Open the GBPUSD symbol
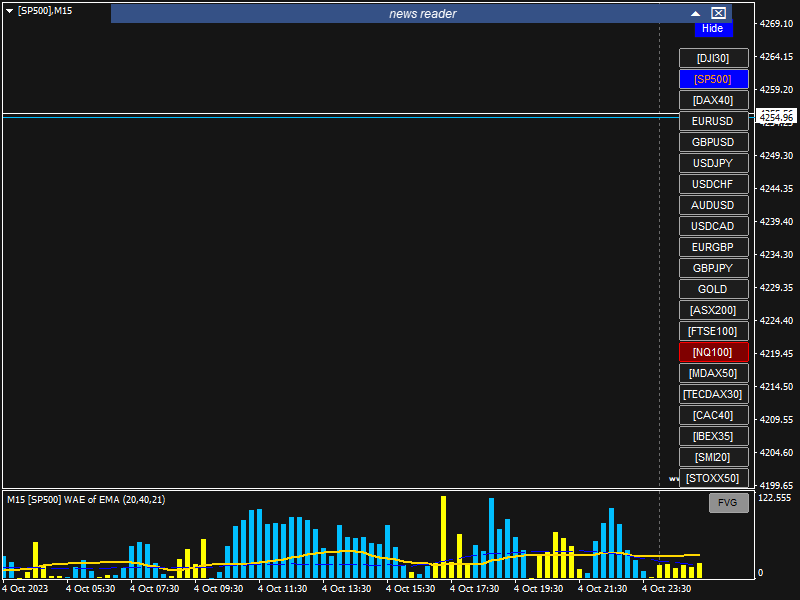The width and height of the screenshot is (800, 600). 713,142
